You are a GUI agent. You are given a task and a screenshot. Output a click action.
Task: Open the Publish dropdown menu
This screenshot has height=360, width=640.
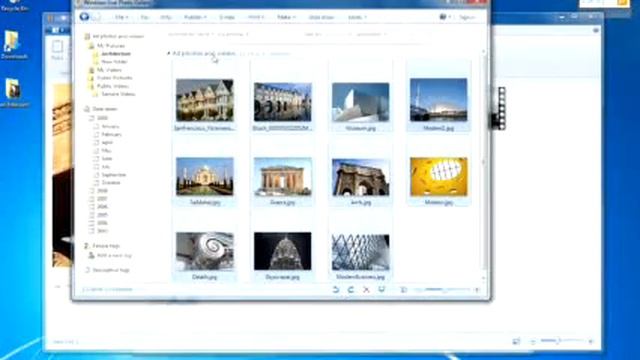click(195, 17)
